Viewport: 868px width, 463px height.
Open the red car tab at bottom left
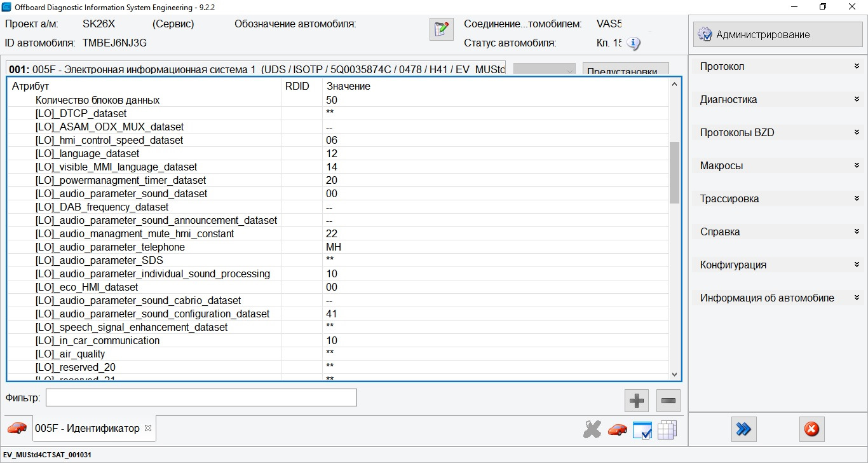tap(17, 428)
